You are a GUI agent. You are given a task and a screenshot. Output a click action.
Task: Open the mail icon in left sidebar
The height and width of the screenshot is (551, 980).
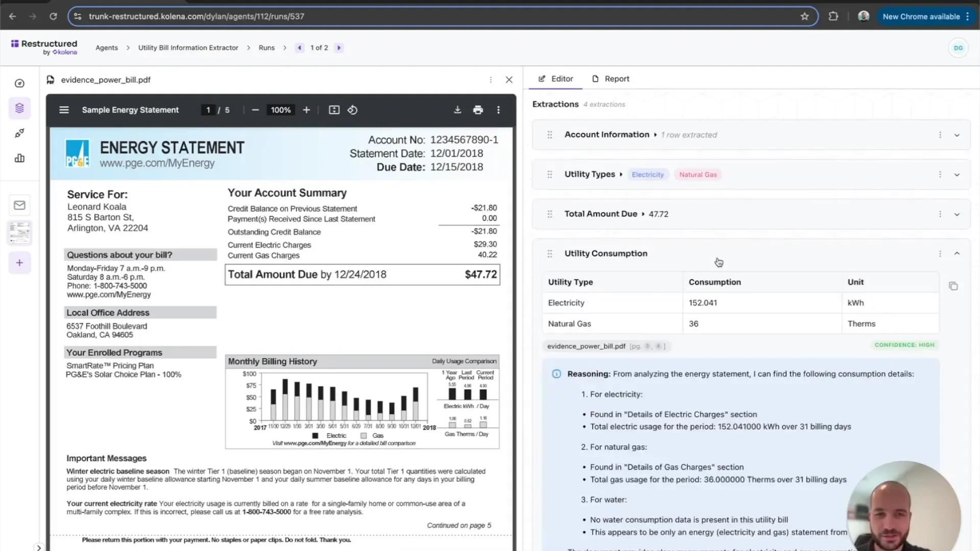pyautogui.click(x=19, y=205)
